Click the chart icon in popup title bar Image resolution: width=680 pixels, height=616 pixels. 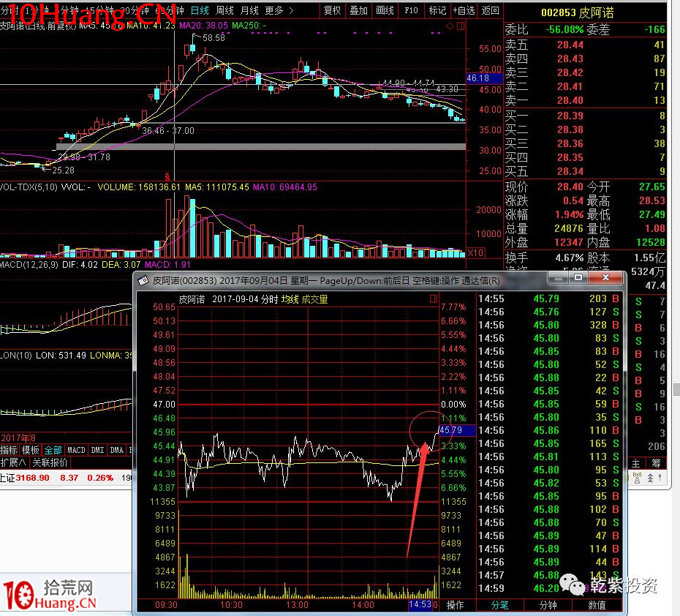(143, 281)
